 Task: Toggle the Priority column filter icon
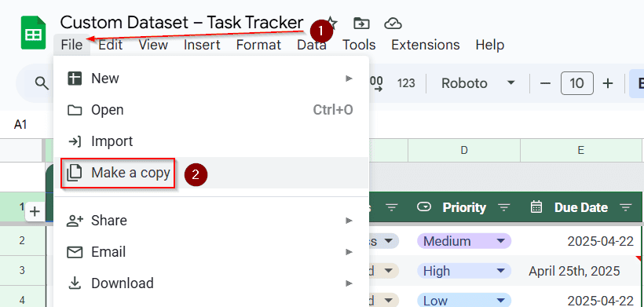504,207
